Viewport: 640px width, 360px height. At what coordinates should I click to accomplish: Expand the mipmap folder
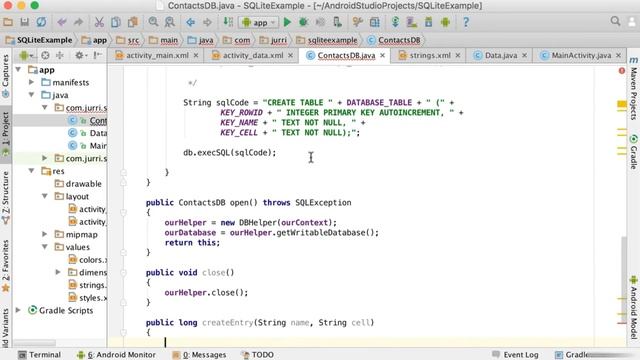[45, 234]
